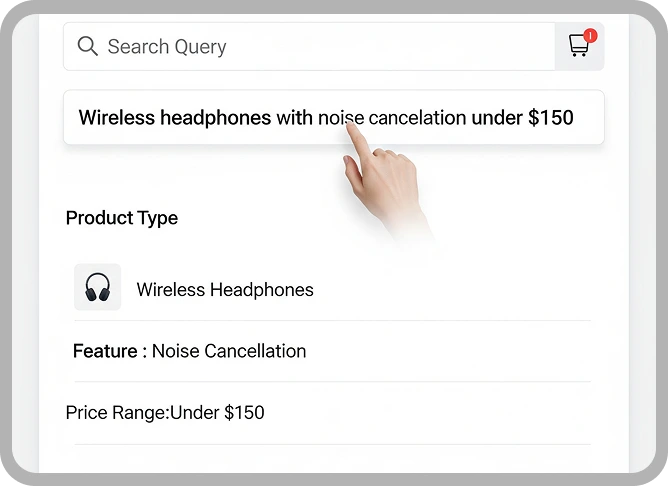Viewport: 668px width, 486px height.
Task: Select "noise cancelation" words in the suggestion
Action: [392, 118]
